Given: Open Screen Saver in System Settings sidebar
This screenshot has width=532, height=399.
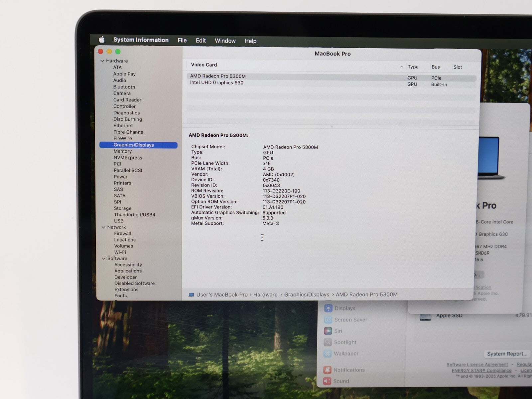Looking at the screenshot, I should (x=346, y=320).
